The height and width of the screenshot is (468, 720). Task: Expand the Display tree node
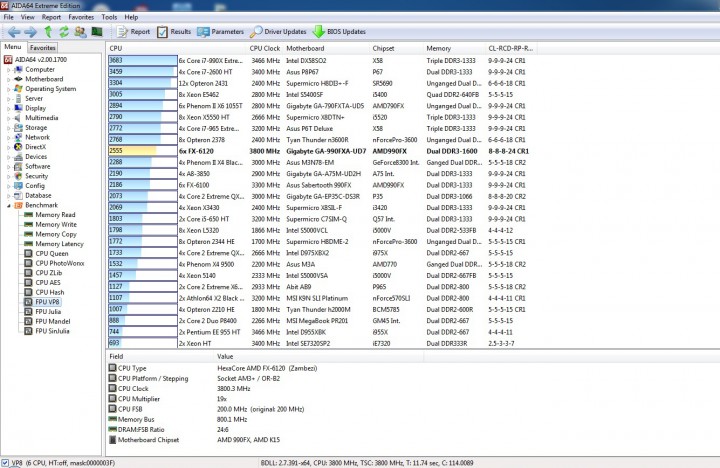coord(8,108)
